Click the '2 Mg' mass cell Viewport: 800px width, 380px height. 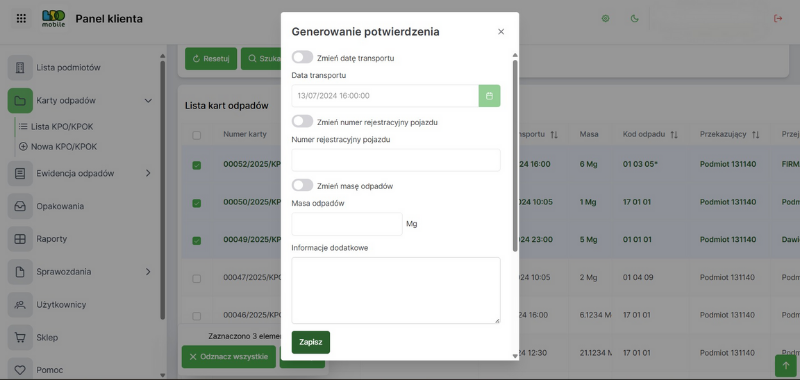(x=588, y=277)
